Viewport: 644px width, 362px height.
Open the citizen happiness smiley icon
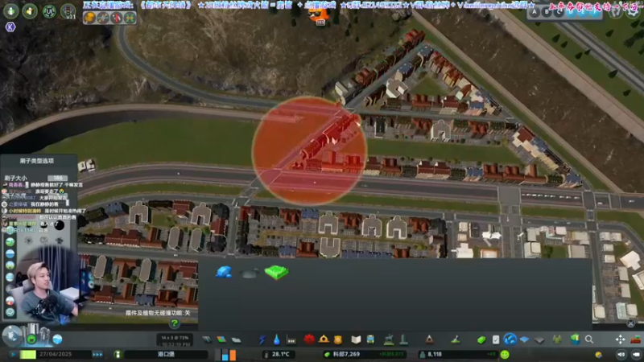tap(505, 354)
